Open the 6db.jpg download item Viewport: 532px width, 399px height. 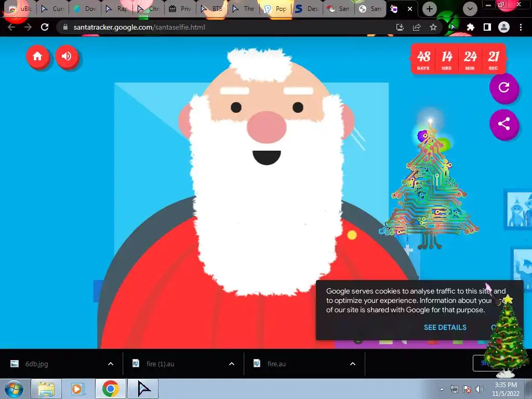[x=51, y=364]
